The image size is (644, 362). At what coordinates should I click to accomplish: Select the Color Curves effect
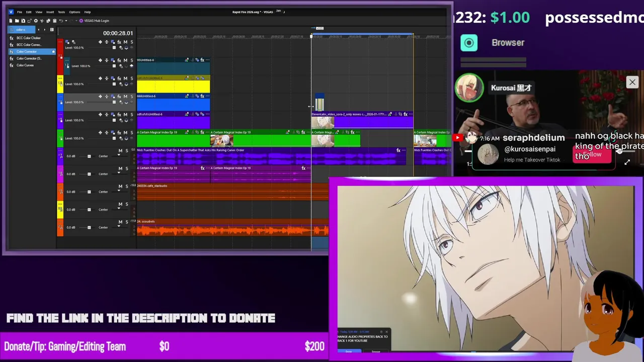(25, 65)
